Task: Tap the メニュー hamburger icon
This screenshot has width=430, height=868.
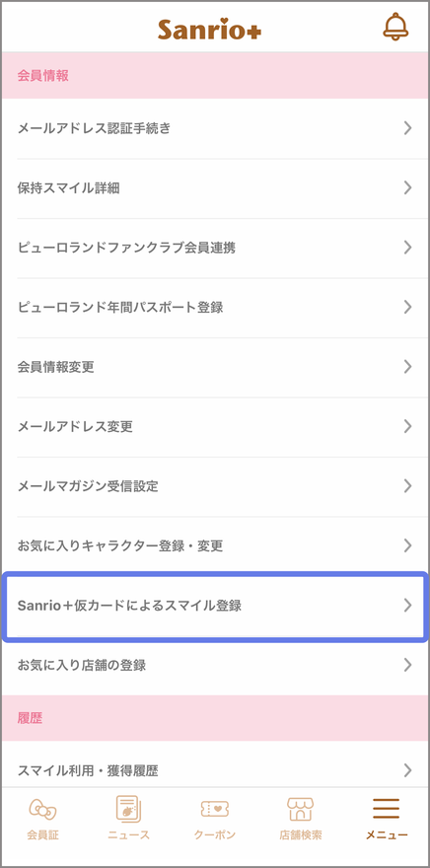Action: coord(387,810)
